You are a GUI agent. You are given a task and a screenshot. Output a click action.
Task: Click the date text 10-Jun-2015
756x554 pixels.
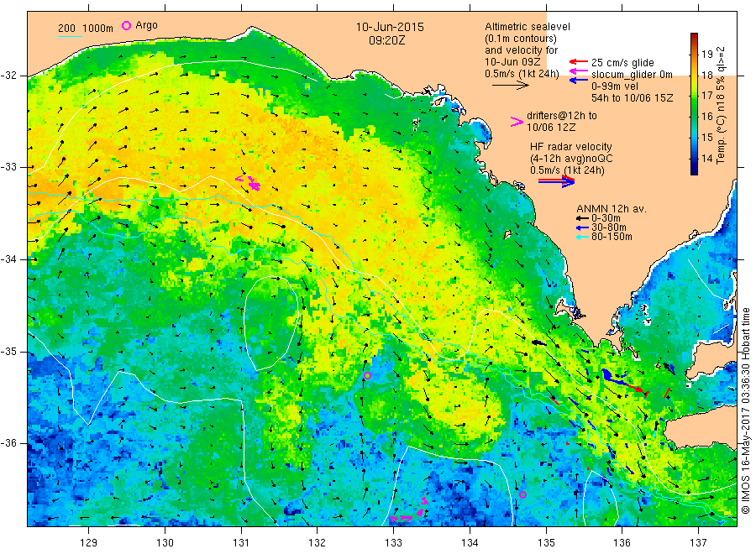point(390,27)
